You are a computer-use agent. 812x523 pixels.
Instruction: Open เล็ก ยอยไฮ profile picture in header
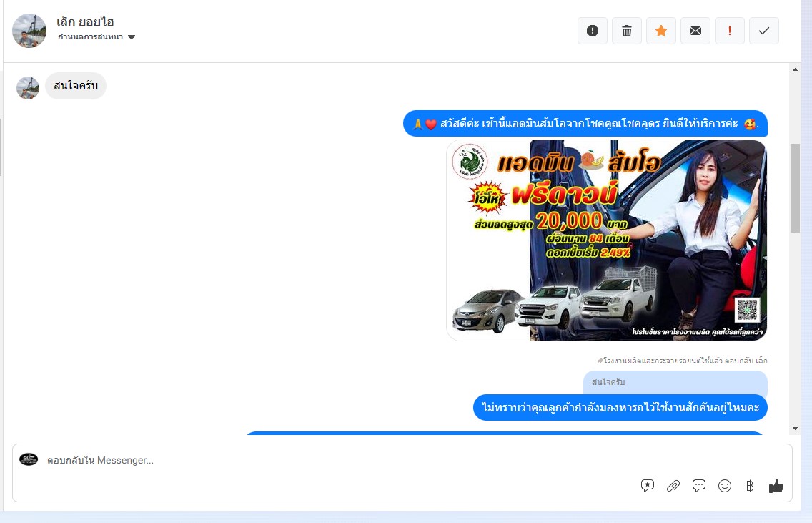(29, 31)
